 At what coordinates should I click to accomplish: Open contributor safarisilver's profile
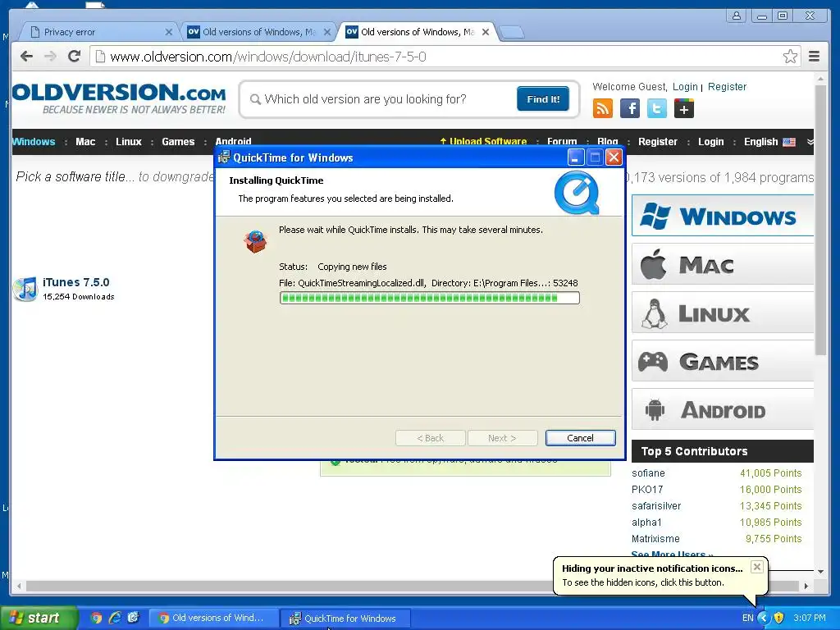(x=656, y=505)
